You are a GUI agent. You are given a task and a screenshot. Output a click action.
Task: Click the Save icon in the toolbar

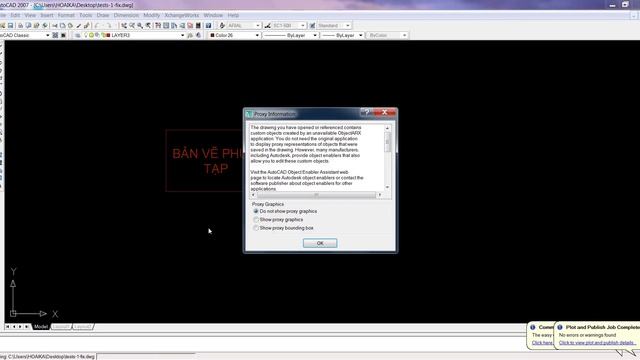[11, 25]
